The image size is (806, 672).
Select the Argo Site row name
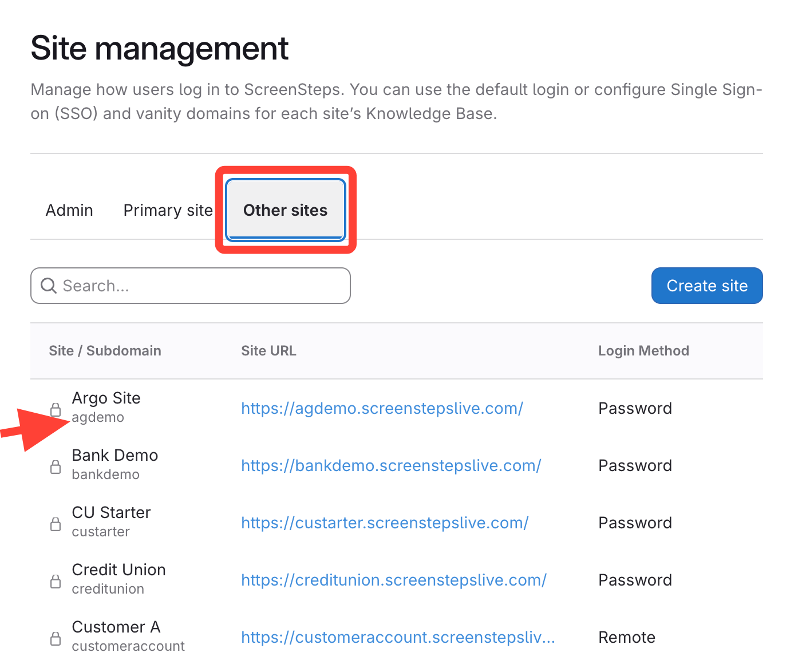coord(106,398)
